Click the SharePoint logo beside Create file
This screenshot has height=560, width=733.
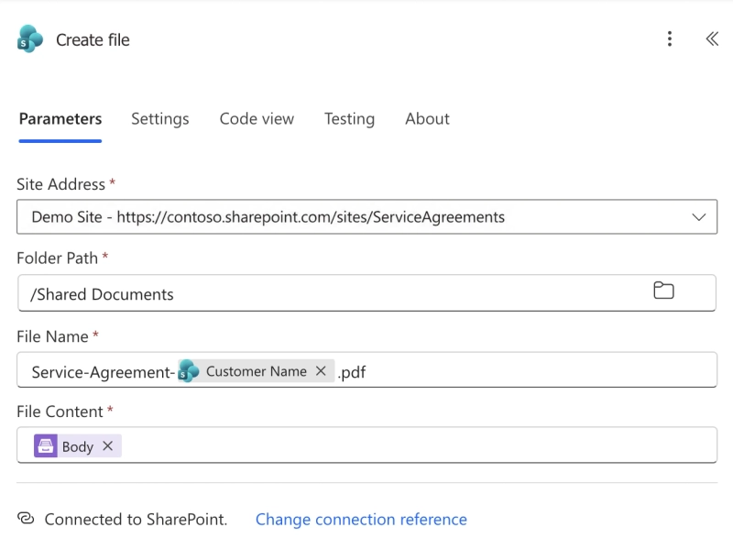(30, 39)
